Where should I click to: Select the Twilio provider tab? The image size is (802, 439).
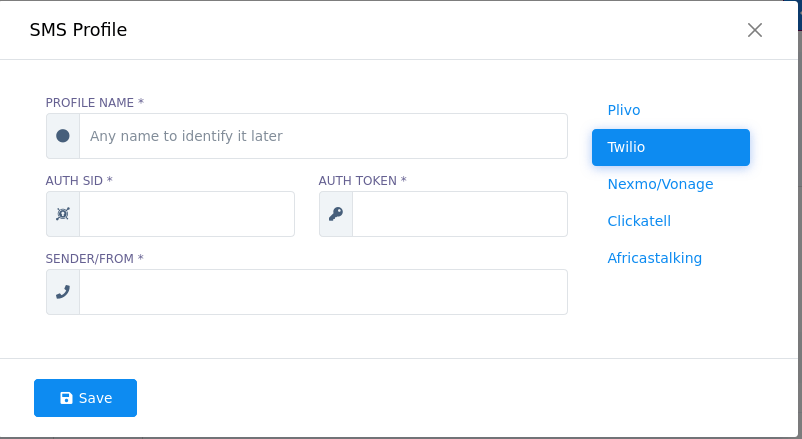click(671, 147)
